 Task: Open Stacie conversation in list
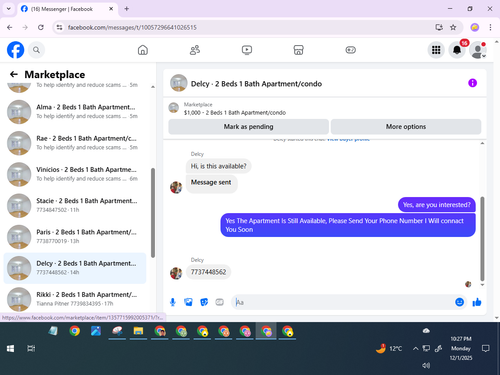[75, 205]
